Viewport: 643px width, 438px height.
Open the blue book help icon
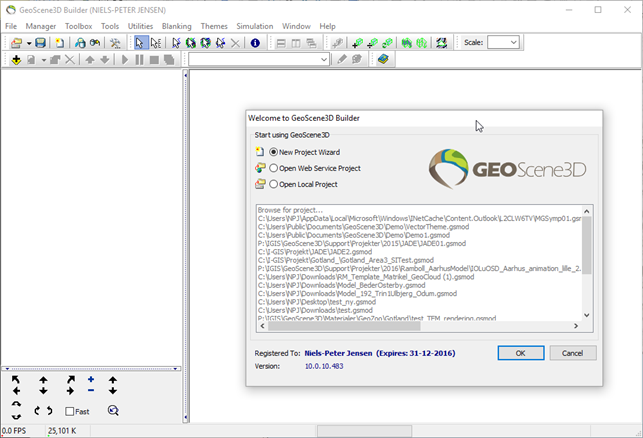383,59
